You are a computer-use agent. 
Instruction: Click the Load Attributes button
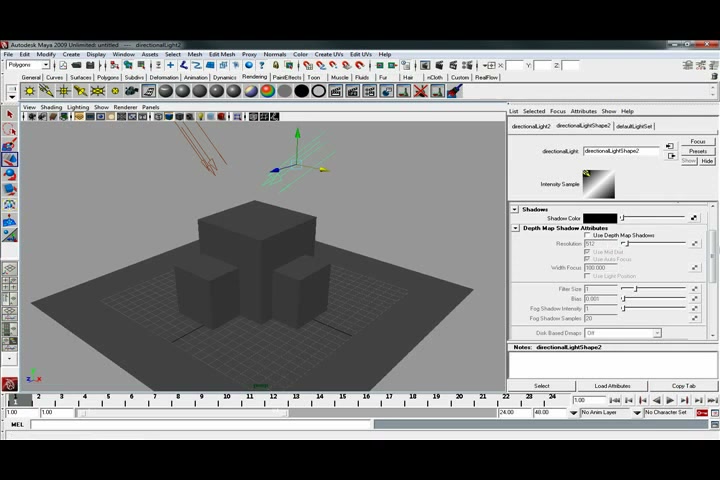click(613, 386)
